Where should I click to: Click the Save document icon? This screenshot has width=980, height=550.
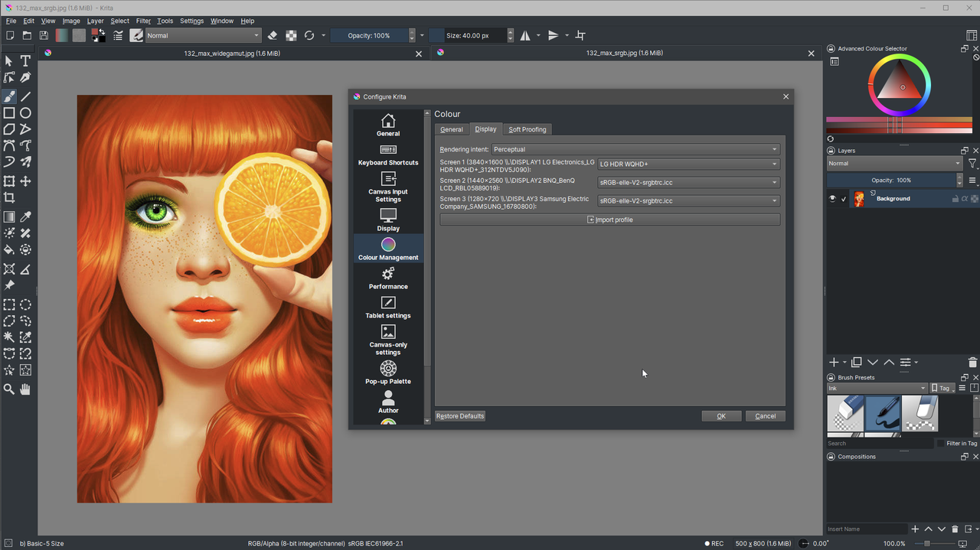pyautogui.click(x=44, y=35)
